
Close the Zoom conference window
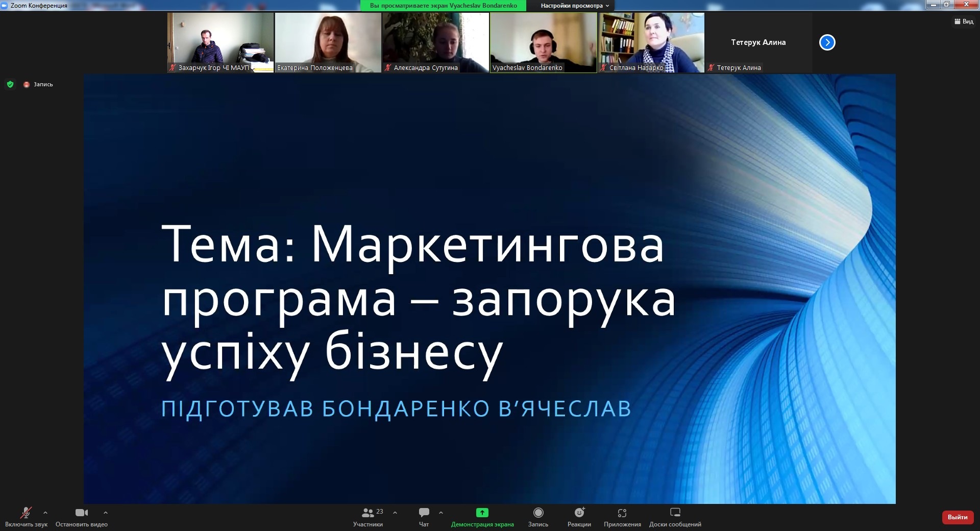tap(966, 5)
